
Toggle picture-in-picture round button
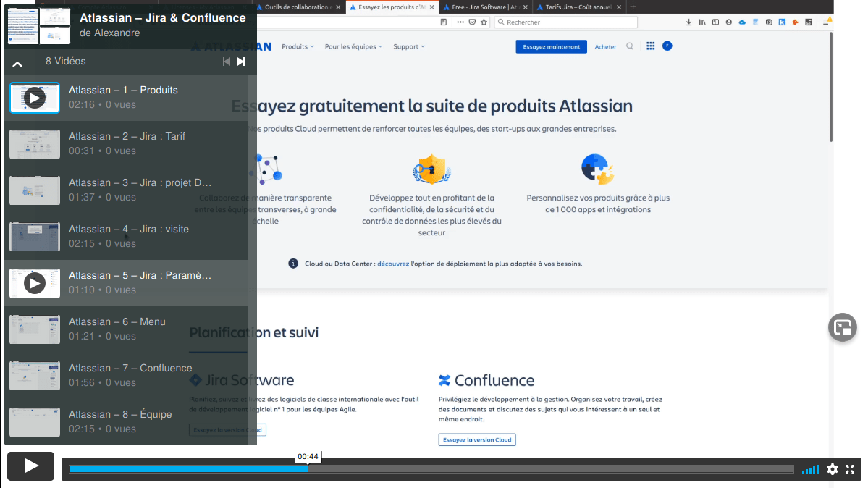point(843,327)
